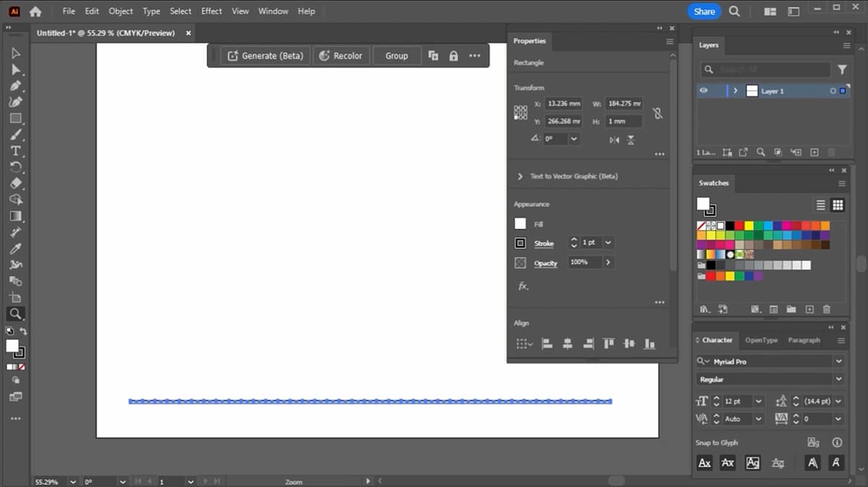Hide Layer 1 using the eye icon
This screenshot has height=487, width=868.
[703, 91]
